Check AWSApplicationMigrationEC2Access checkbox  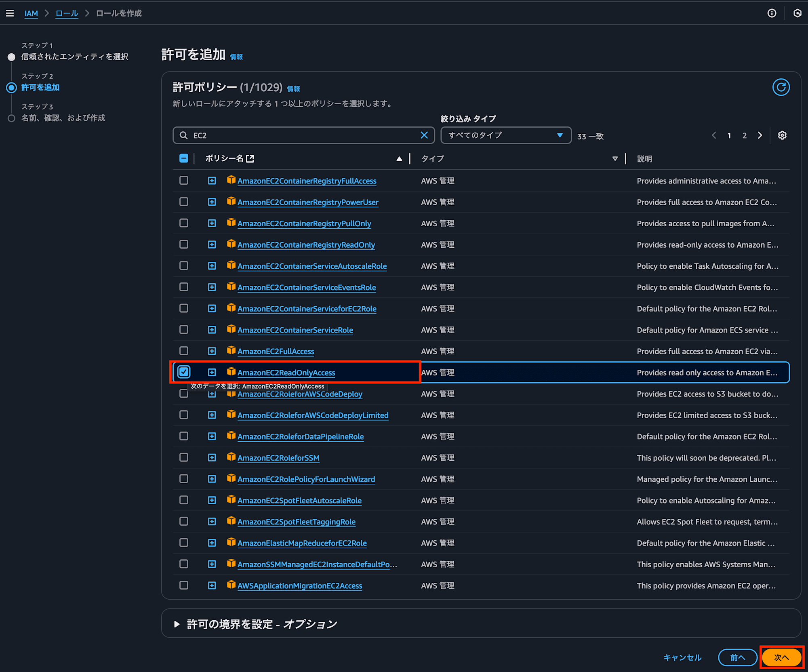point(184,585)
